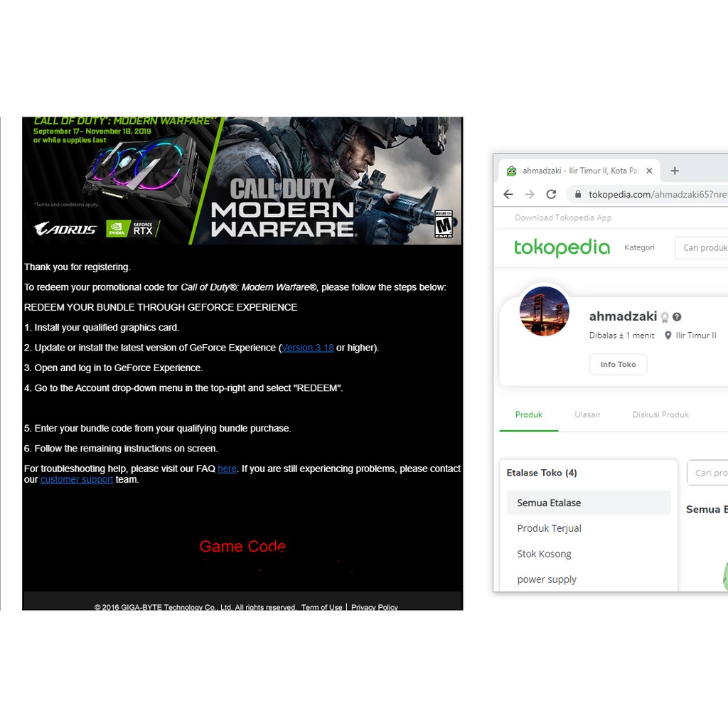Screen dimensions: 728x728
Task: Click the AORUS logo in the banner
Action: click(x=65, y=229)
